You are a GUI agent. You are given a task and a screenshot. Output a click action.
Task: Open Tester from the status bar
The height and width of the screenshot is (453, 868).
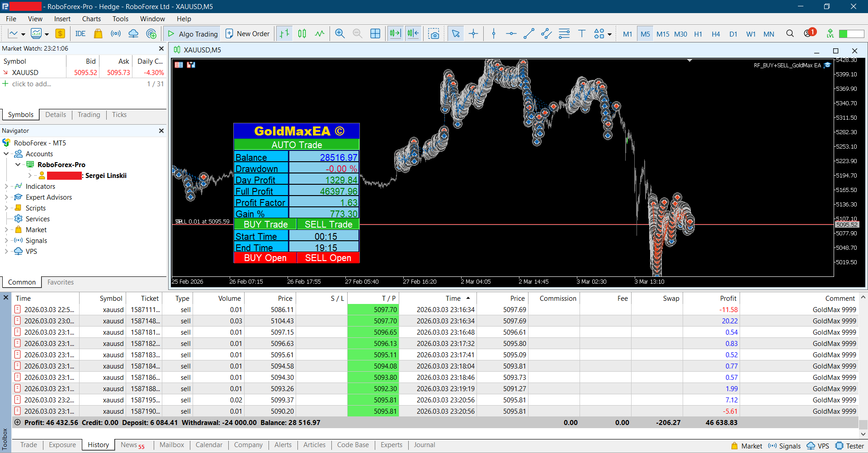850,446
